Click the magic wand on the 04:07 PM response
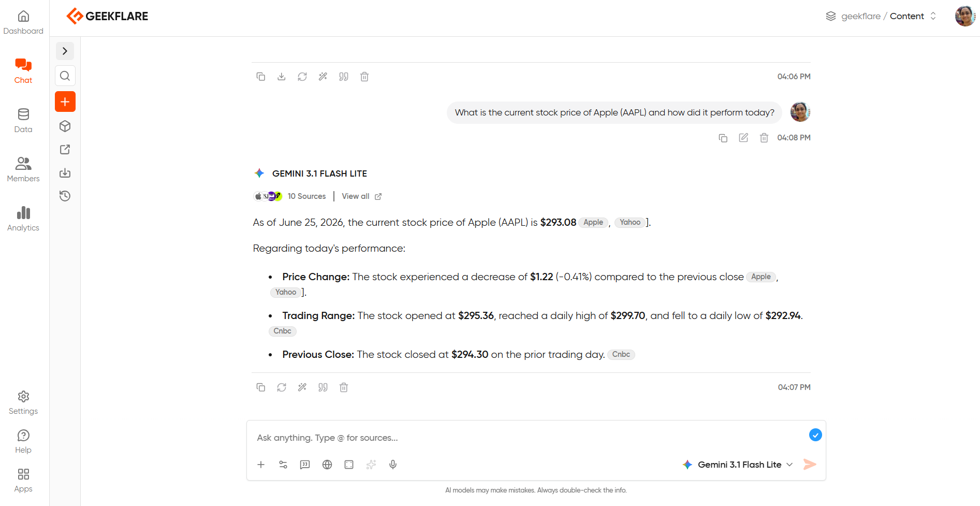The width and height of the screenshot is (980, 506). 302,387
